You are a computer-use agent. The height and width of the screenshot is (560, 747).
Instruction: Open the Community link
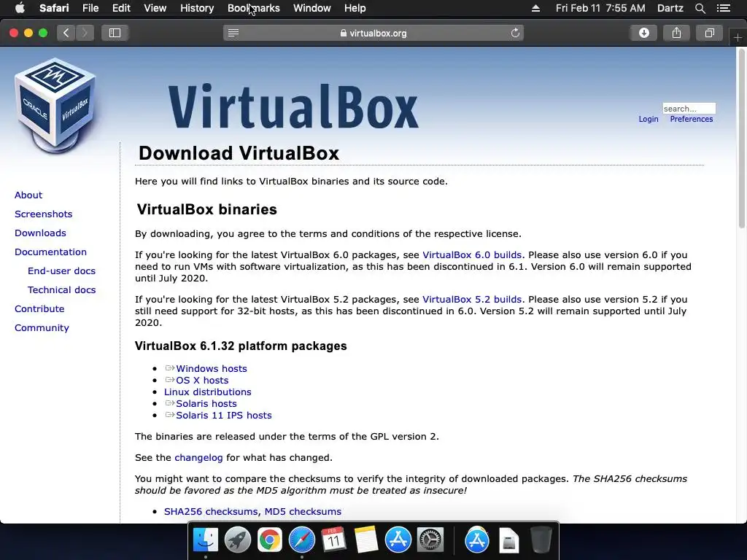pos(42,327)
